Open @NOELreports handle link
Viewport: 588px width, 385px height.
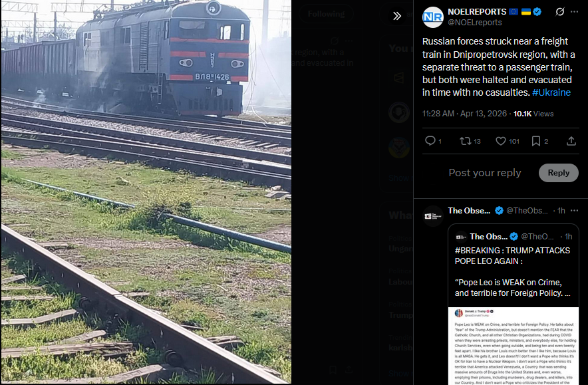pyautogui.click(x=475, y=23)
